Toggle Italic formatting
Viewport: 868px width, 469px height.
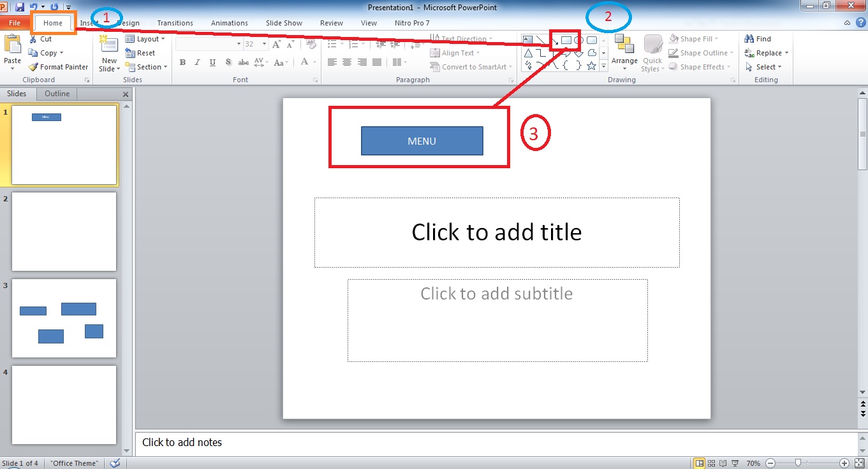click(x=197, y=62)
